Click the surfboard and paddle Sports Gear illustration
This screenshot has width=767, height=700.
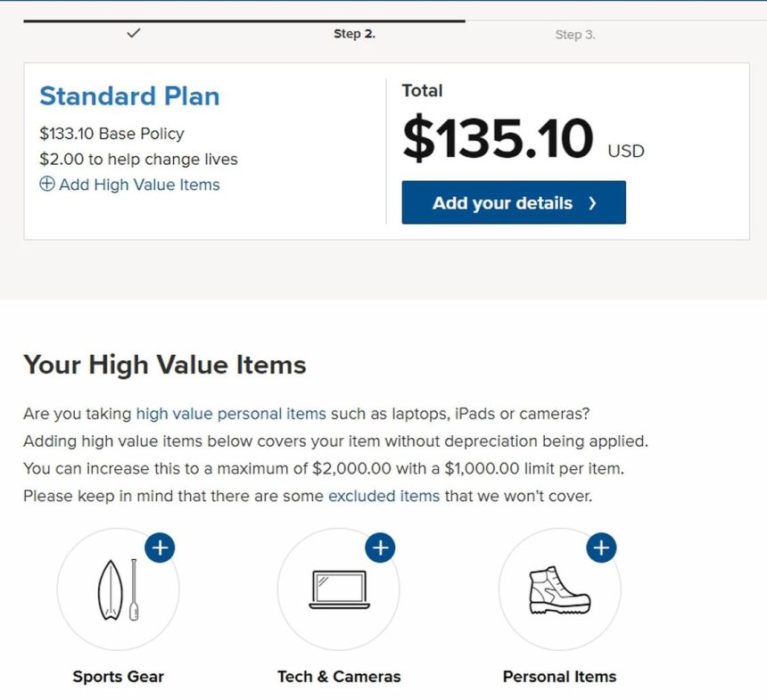[118, 589]
